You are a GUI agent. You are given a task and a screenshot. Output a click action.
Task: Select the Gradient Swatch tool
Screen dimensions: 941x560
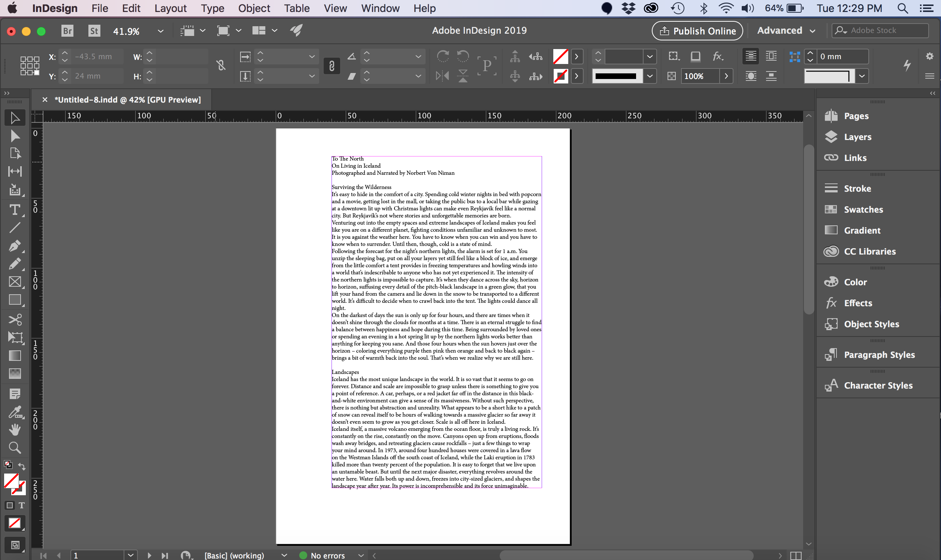click(15, 356)
